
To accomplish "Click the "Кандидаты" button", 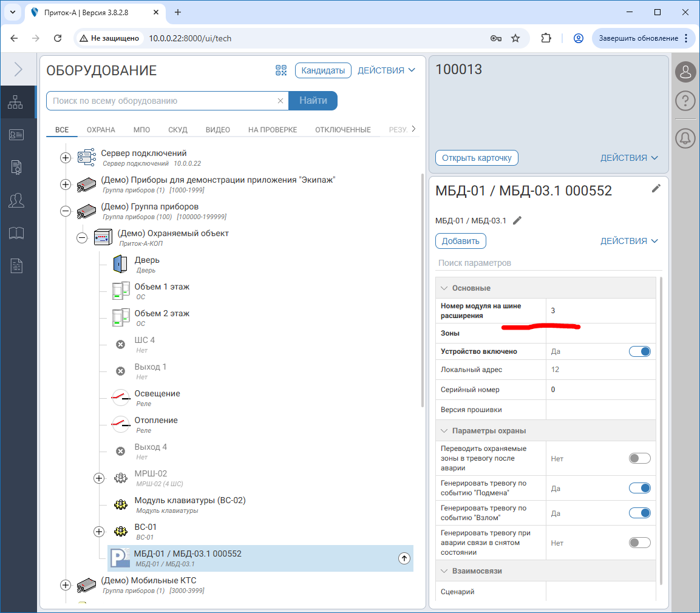I will coord(324,70).
